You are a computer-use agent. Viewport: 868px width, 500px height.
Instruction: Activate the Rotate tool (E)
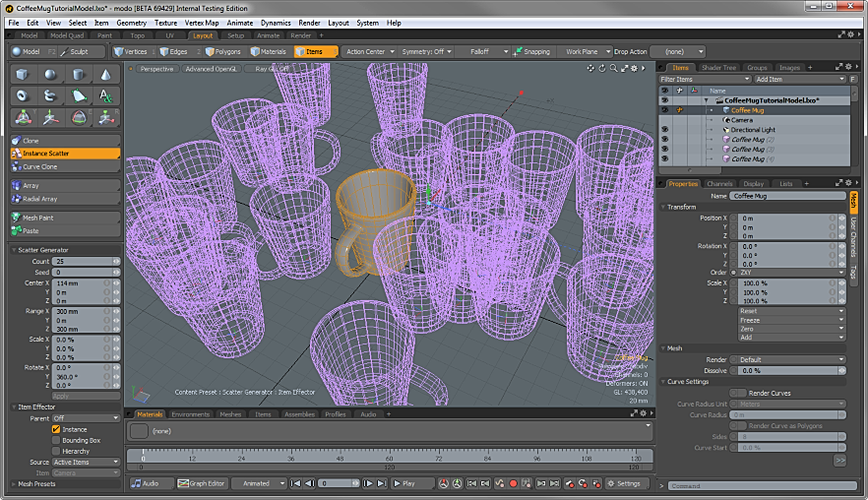tap(79, 117)
